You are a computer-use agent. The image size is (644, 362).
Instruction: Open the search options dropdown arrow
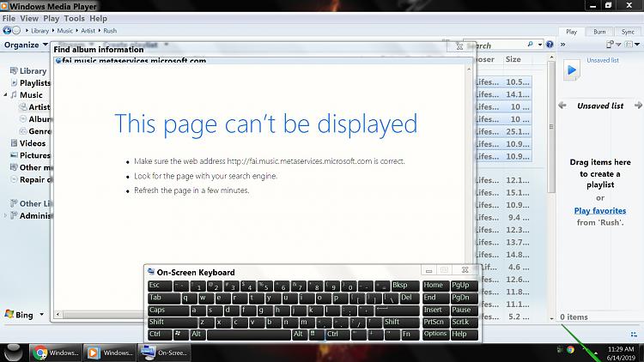[x=540, y=45]
